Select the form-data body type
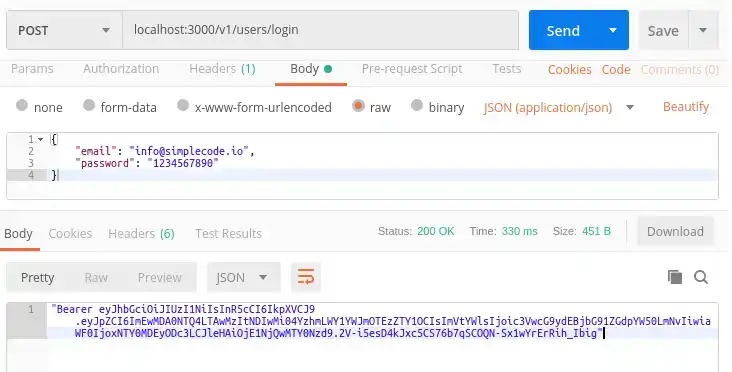The height and width of the screenshot is (372, 732). point(89,105)
